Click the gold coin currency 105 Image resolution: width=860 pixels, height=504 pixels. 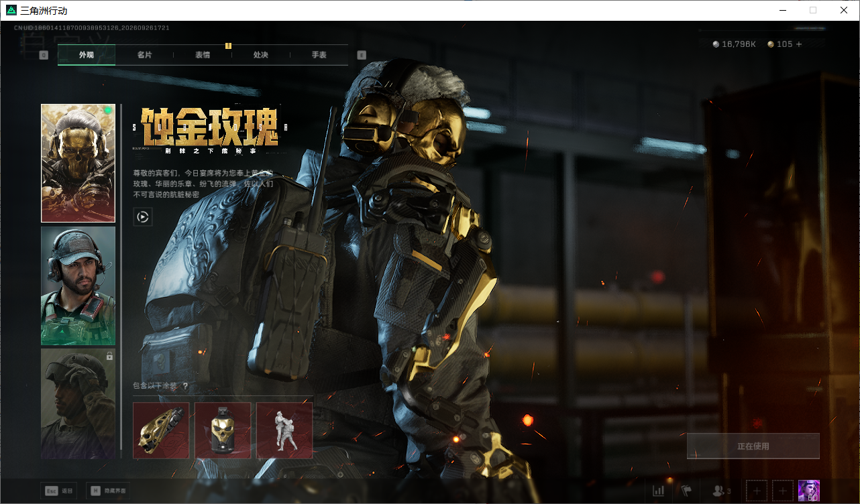[780, 44]
